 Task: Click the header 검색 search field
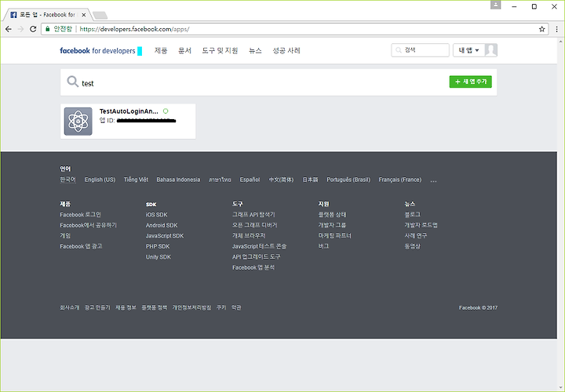coord(420,50)
